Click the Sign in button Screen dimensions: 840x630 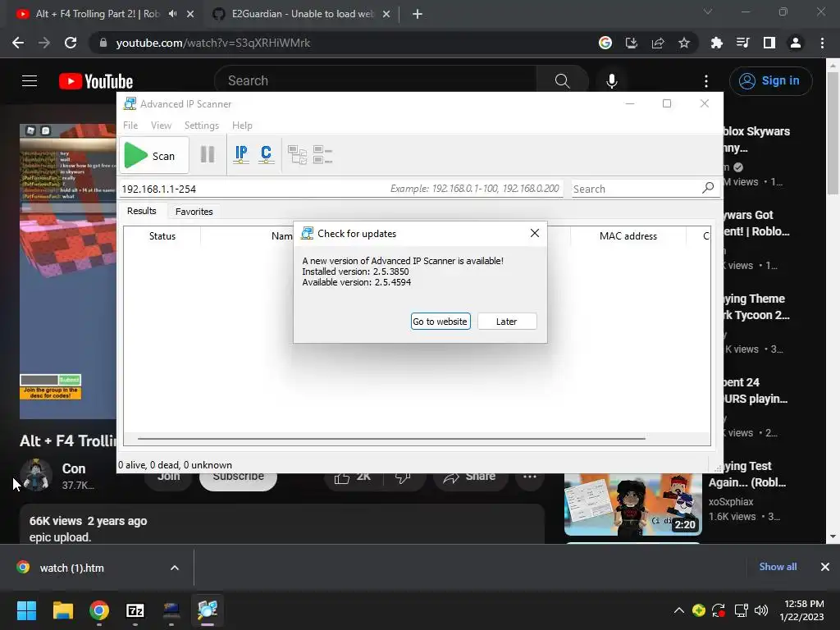point(769,81)
